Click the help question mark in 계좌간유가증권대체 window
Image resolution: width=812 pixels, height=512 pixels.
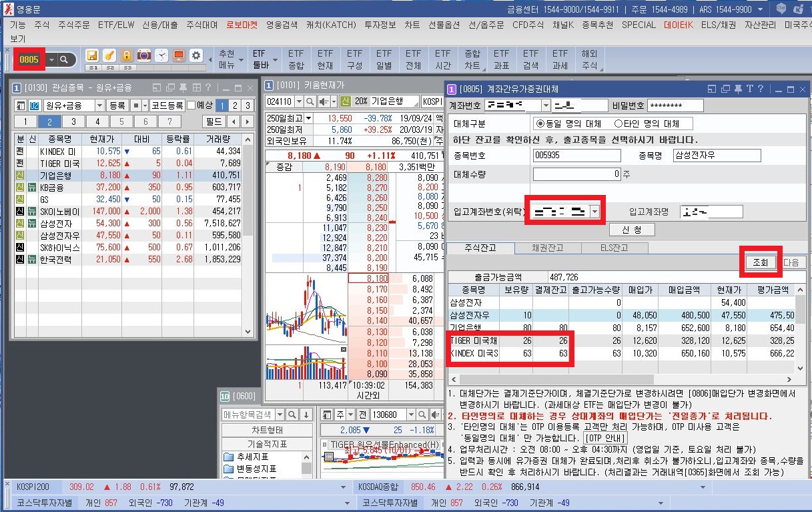click(x=760, y=89)
